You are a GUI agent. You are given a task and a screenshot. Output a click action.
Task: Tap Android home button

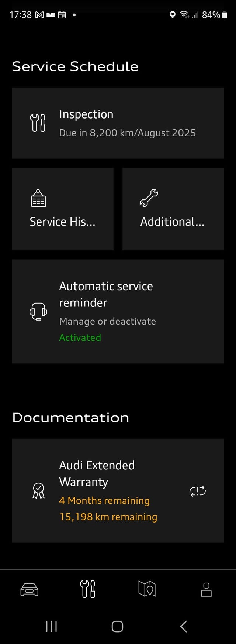(117, 626)
